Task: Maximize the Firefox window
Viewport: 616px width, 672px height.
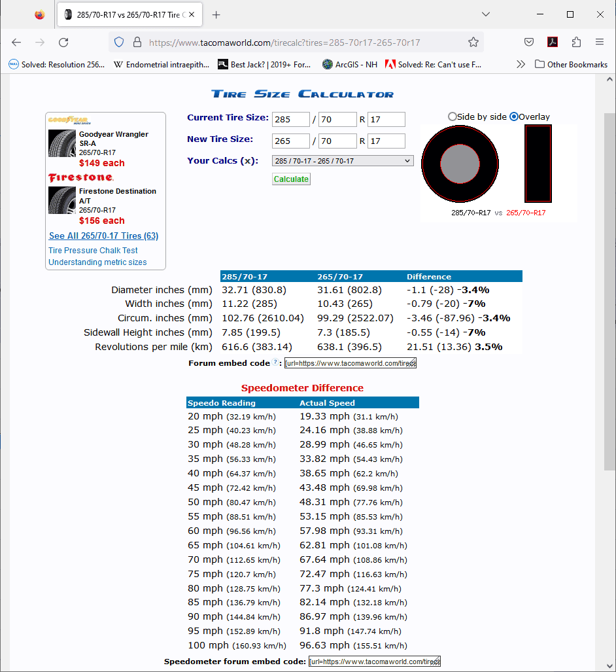Action: [x=570, y=14]
